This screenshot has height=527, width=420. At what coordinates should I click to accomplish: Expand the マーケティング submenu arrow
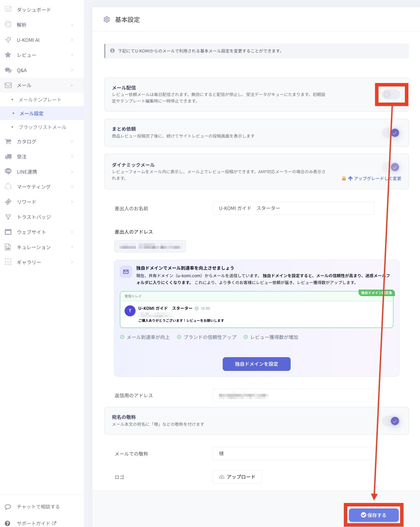(x=72, y=187)
